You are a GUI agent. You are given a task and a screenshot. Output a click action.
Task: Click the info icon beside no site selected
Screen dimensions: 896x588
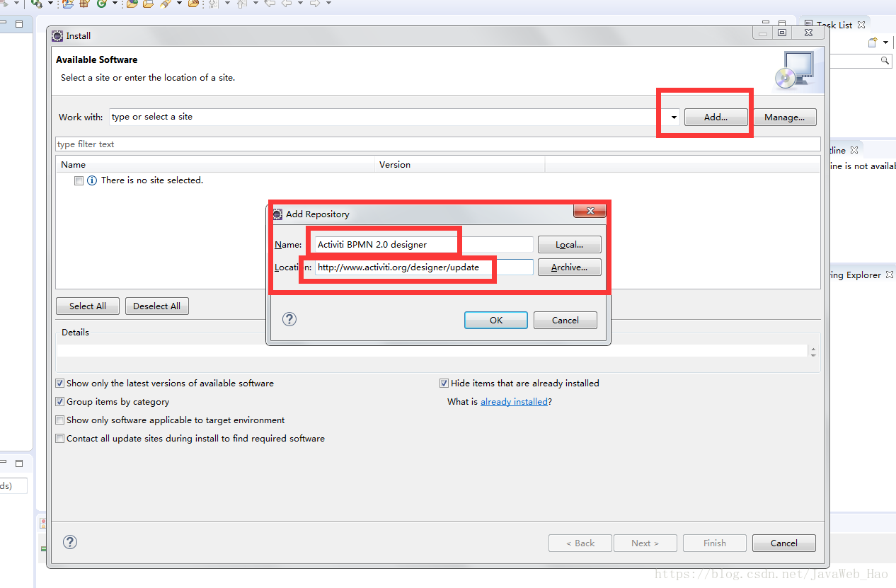coord(92,181)
